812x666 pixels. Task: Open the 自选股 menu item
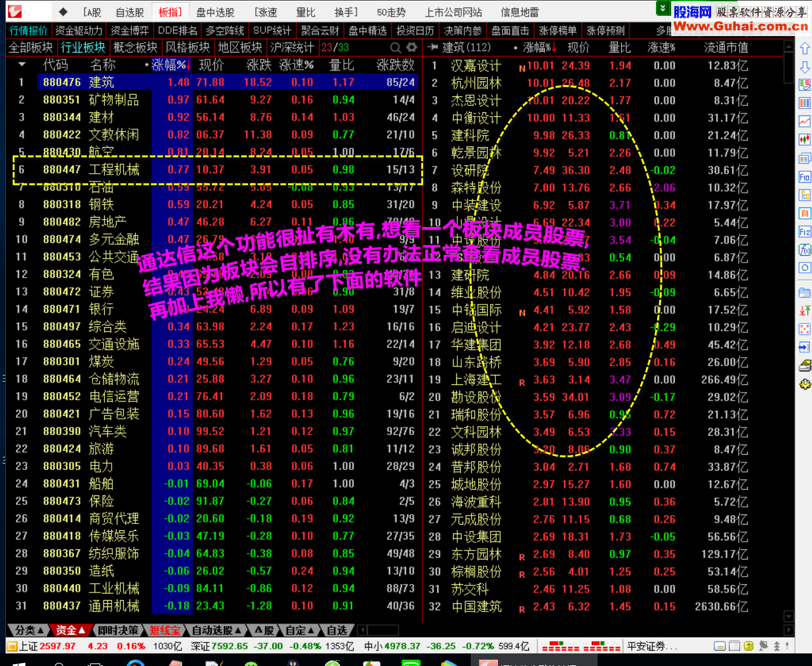point(129,12)
